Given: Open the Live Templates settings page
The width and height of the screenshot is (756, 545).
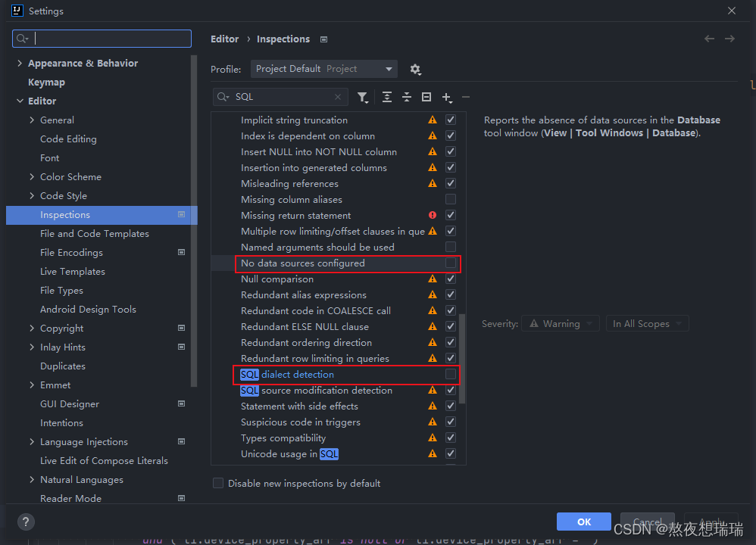Looking at the screenshot, I should (x=72, y=271).
